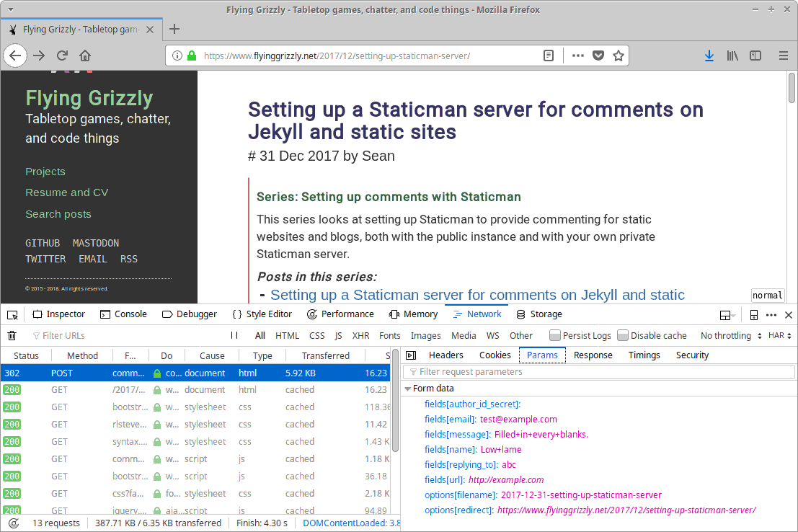This screenshot has height=532, width=798.
Task: Enable the Persist Logs checkbox
Action: [554, 336]
